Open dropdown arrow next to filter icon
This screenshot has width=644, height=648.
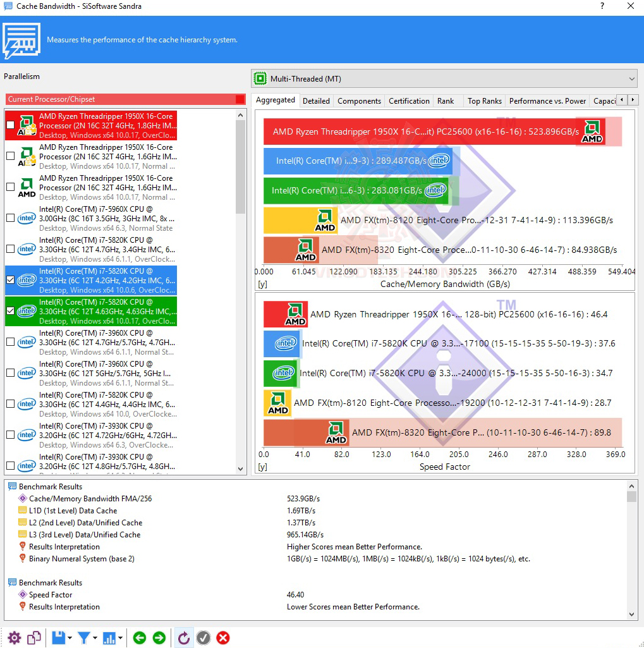coord(95,638)
